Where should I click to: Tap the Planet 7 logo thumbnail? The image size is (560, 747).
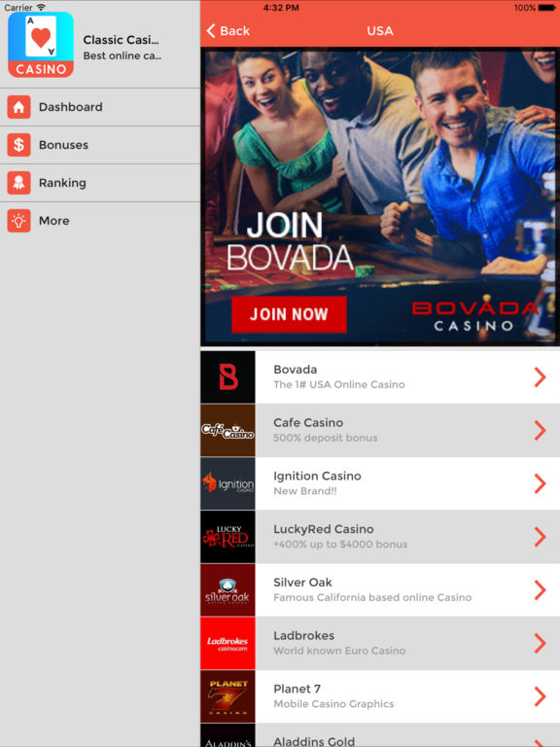227,696
